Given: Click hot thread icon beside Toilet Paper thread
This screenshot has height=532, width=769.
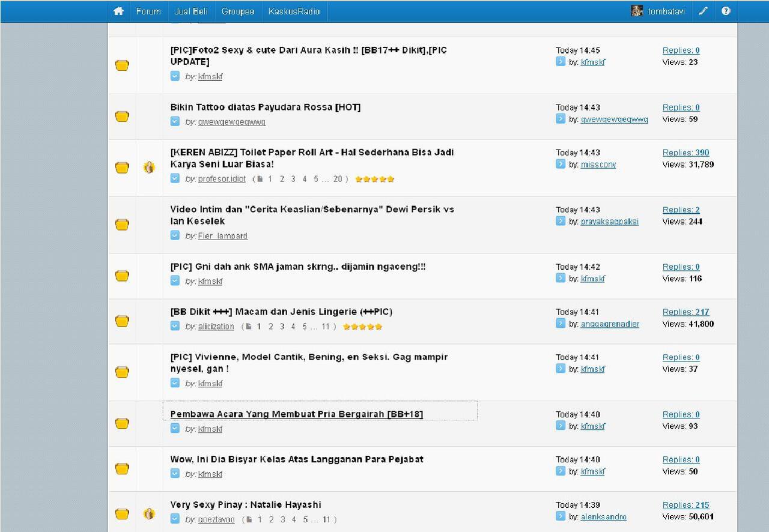Looking at the screenshot, I should point(149,168).
